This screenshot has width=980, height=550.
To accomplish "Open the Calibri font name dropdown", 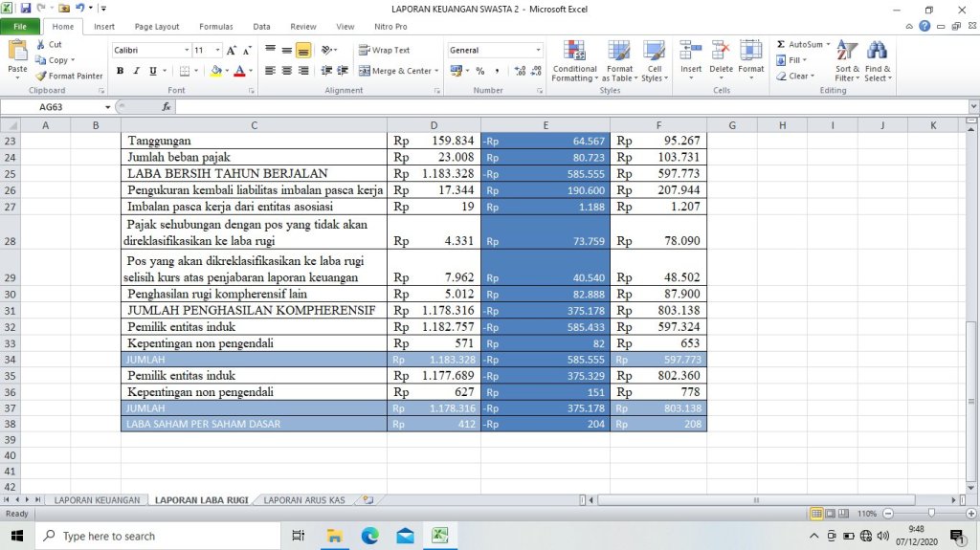I will 187,50.
